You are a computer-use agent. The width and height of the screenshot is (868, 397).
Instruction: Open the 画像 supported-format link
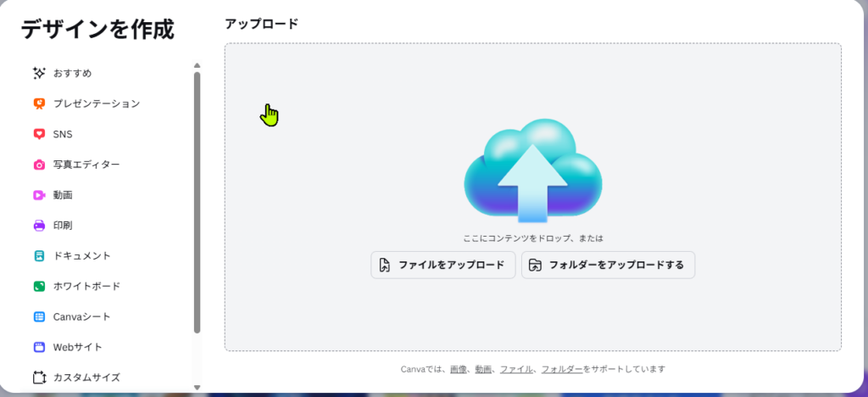[458, 369]
